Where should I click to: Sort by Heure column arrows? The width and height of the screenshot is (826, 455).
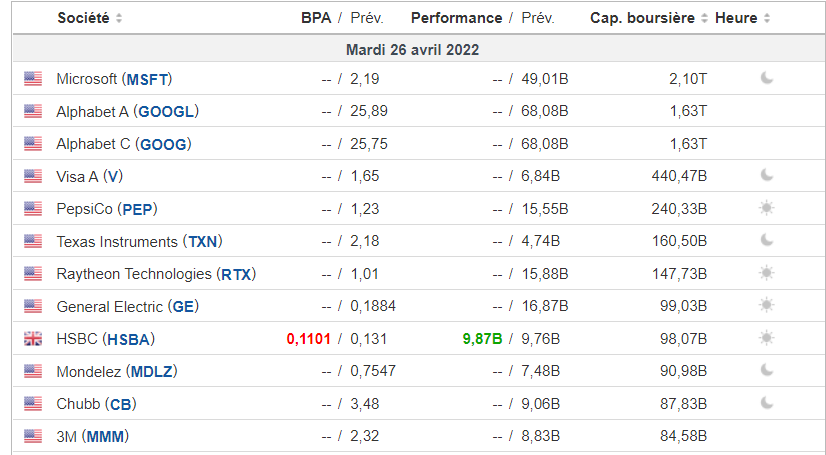coord(767,19)
